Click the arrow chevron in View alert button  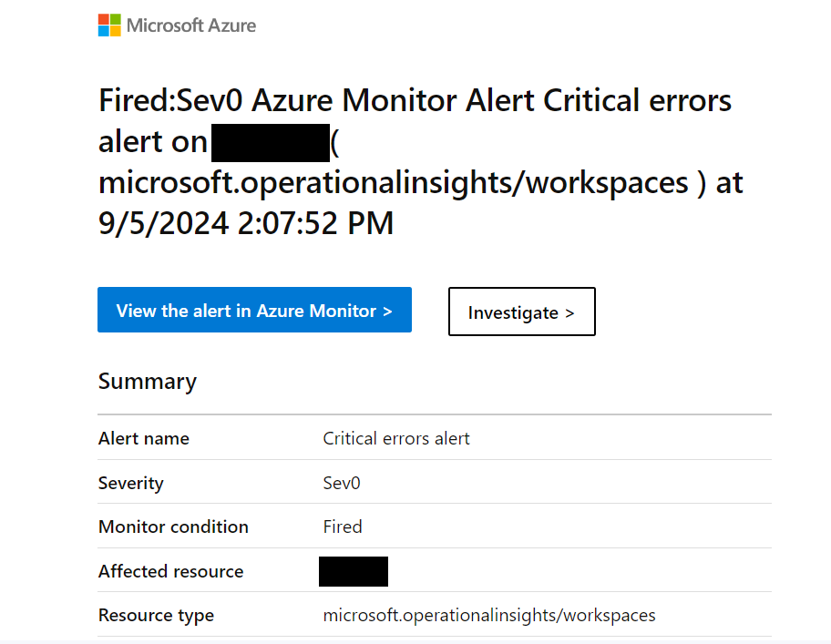[x=387, y=311]
